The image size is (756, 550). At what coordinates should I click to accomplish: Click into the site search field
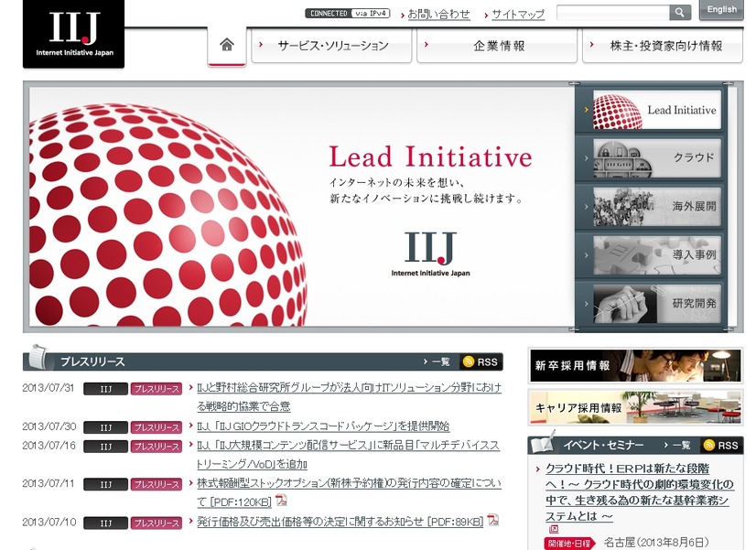613,13
